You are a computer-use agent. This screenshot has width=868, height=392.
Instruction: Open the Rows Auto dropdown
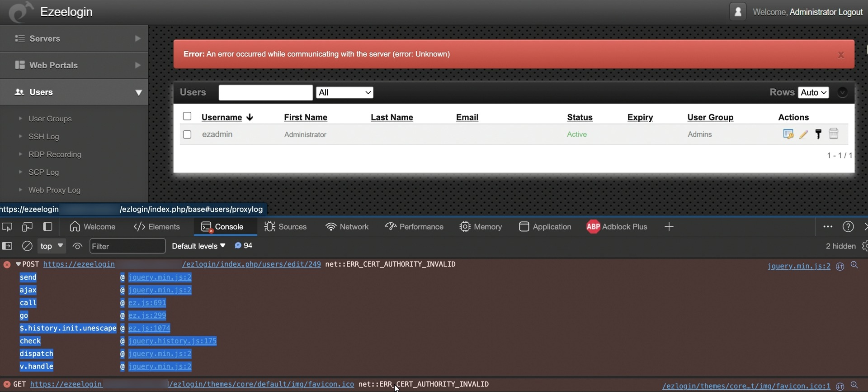[x=813, y=92]
